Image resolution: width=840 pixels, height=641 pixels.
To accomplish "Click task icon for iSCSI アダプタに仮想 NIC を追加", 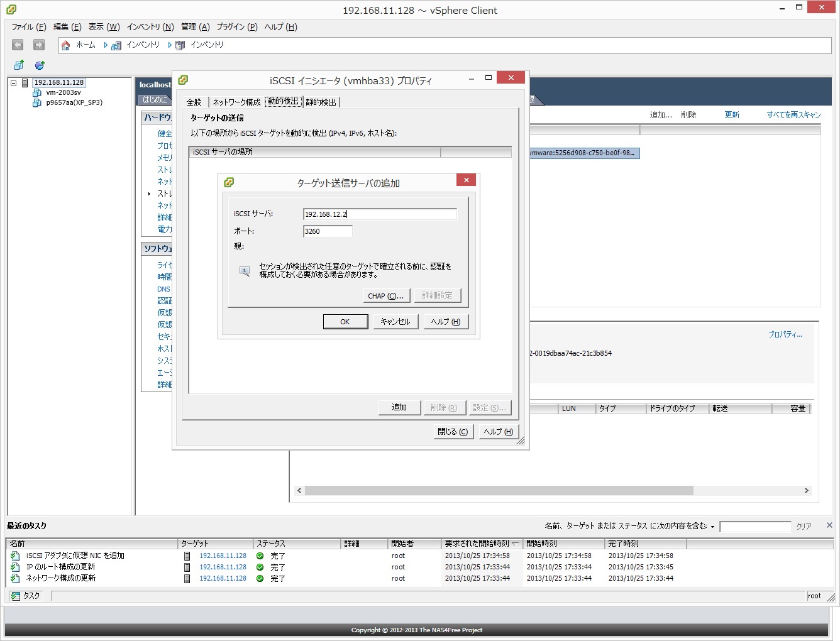I will pyautogui.click(x=15, y=556).
